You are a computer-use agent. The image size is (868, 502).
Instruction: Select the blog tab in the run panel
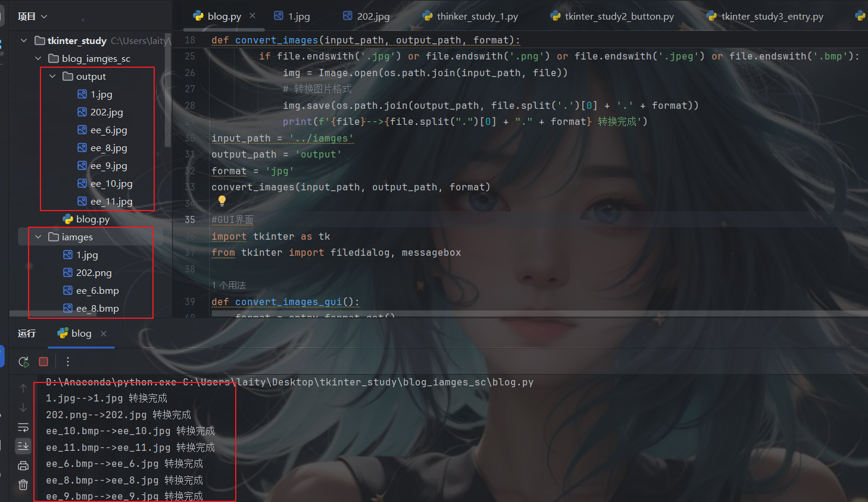pos(82,334)
